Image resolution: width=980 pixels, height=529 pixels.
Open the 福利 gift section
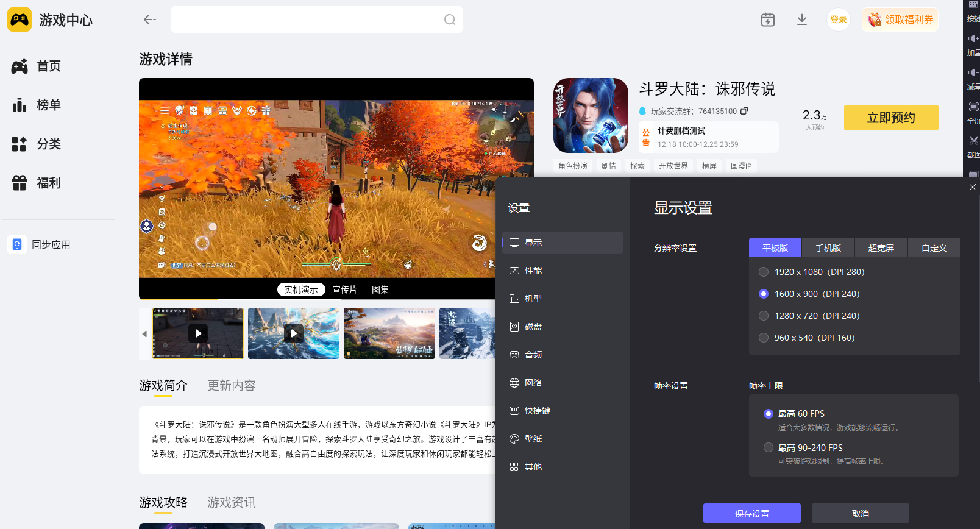37,183
